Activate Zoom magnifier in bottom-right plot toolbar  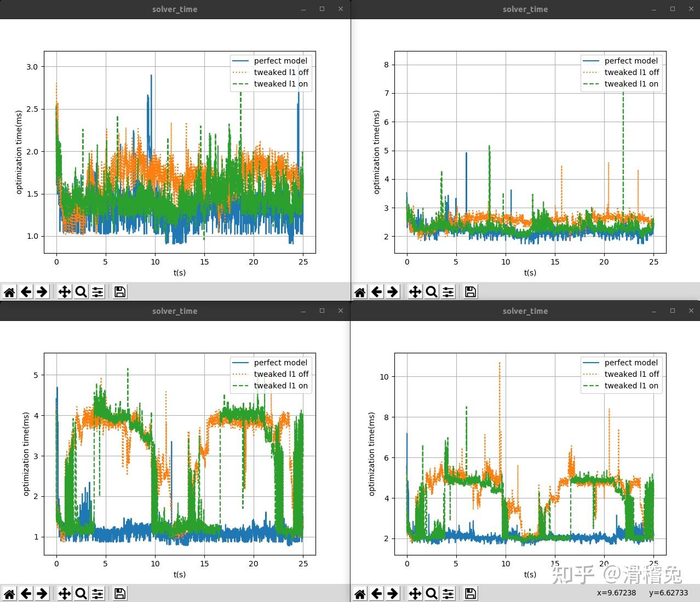[432, 593]
